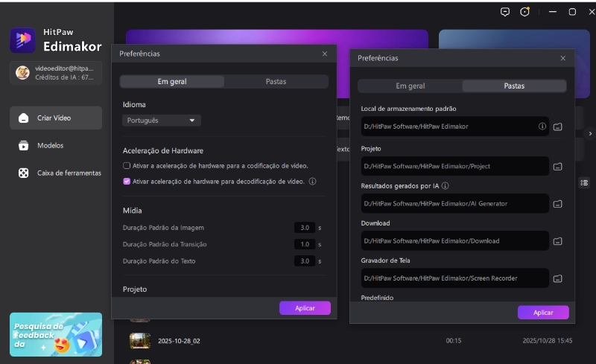Disable hardware acceleration for video decoding checkbox

pyautogui.click(x=127, y=181)
